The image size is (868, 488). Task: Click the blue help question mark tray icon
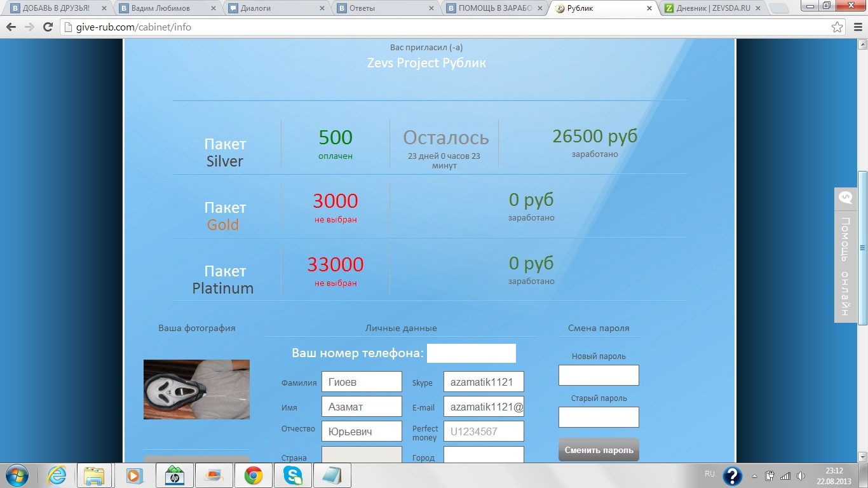(732, 475)
